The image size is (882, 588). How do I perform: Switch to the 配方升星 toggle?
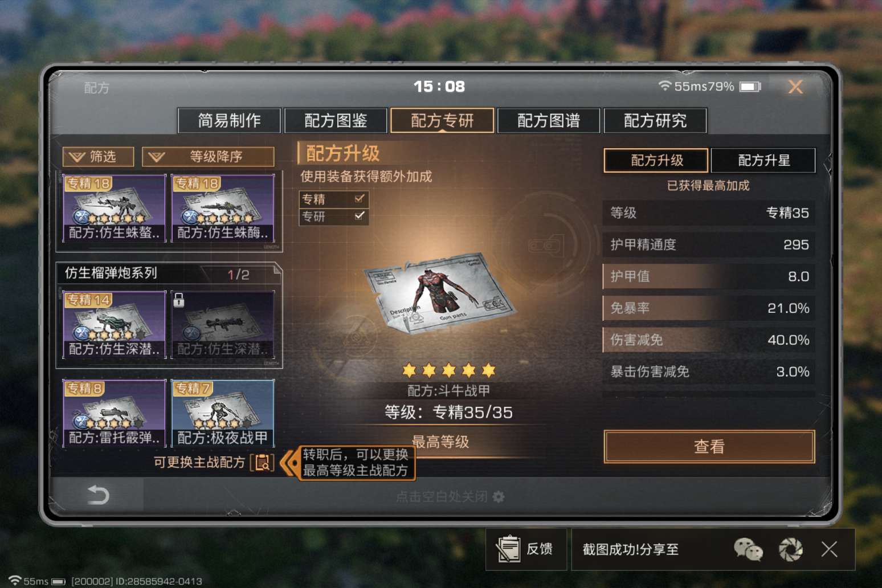[x=763, y=160]
